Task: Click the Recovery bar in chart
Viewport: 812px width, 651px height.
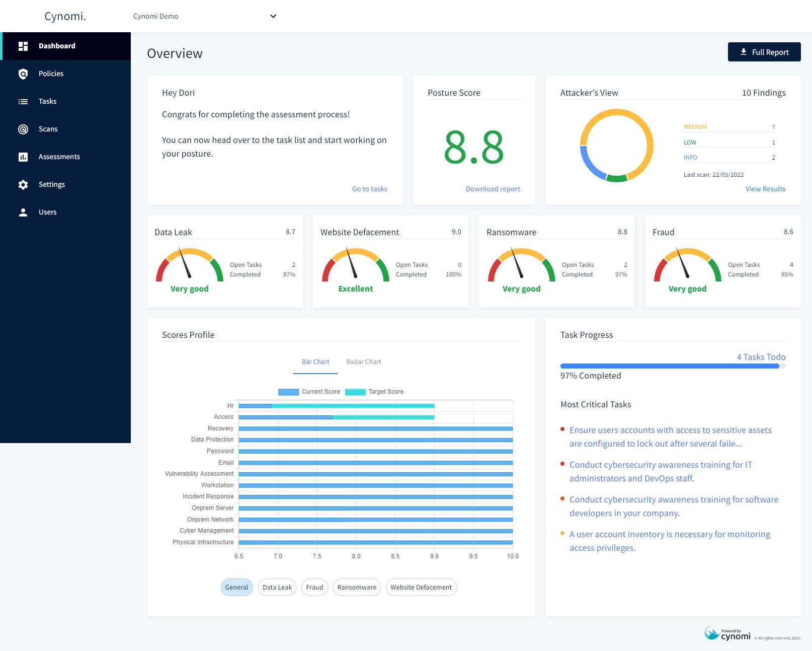Action: click(x=375, y=428)
